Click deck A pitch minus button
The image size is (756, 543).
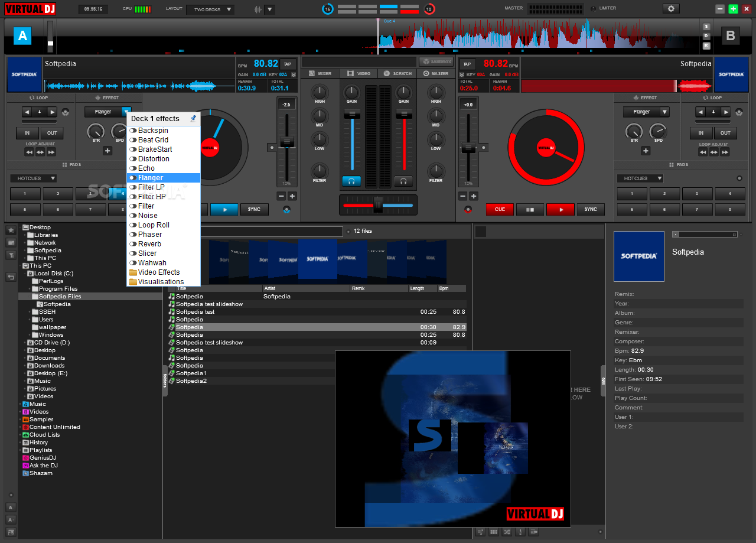coord(281,196)
